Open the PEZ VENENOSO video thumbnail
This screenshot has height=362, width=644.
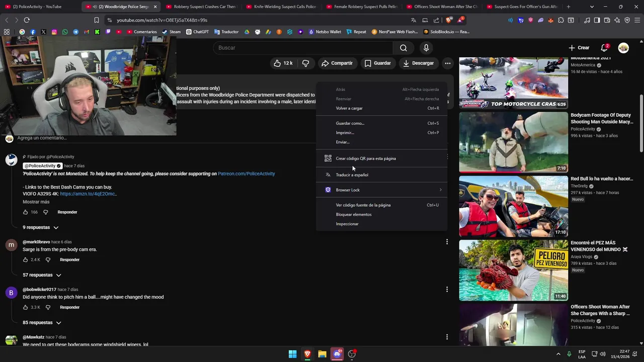click(x=513, y=270)
